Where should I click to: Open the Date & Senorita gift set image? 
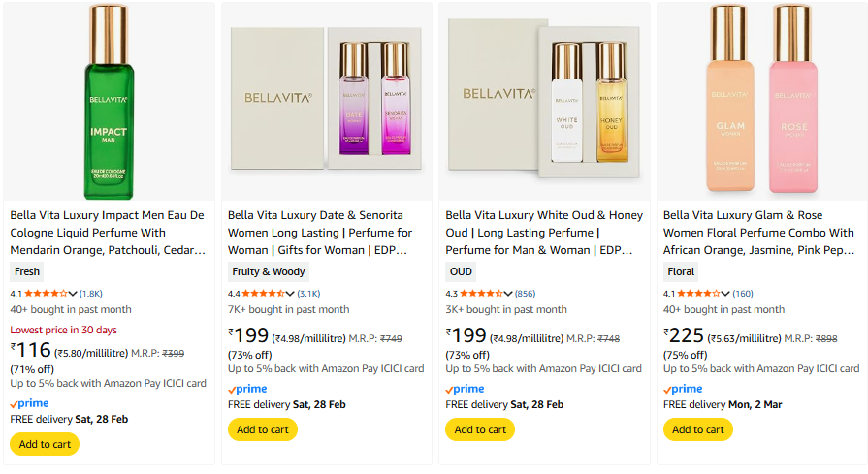(x=326, y=101)
